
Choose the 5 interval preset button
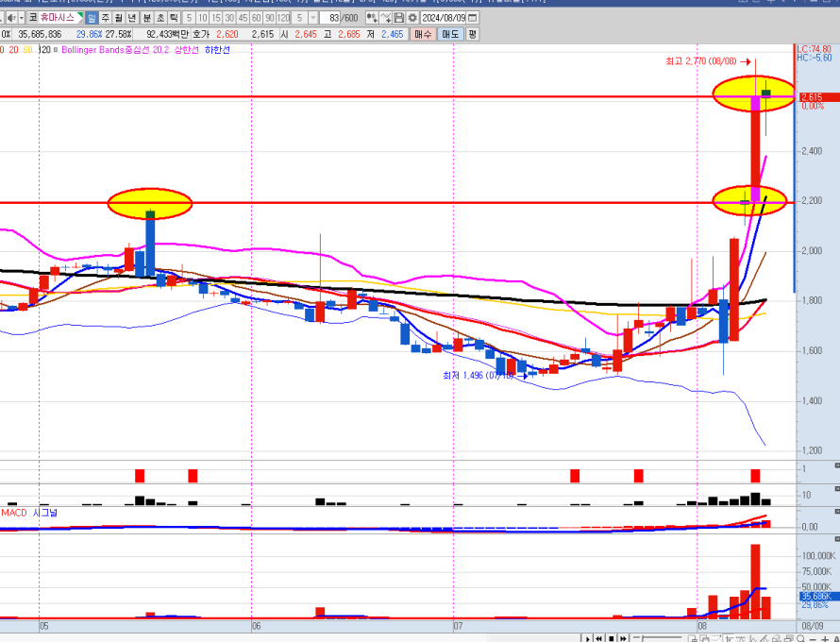(189, 18)
